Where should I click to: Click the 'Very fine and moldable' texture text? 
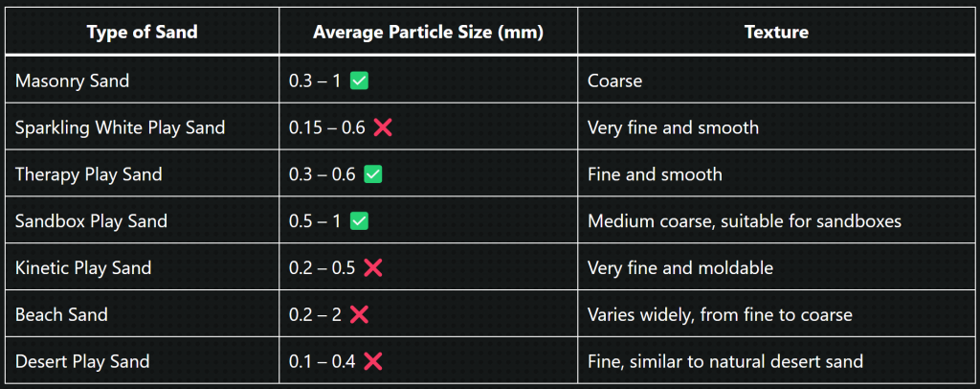pyautogui.click(x=680, y=268)
